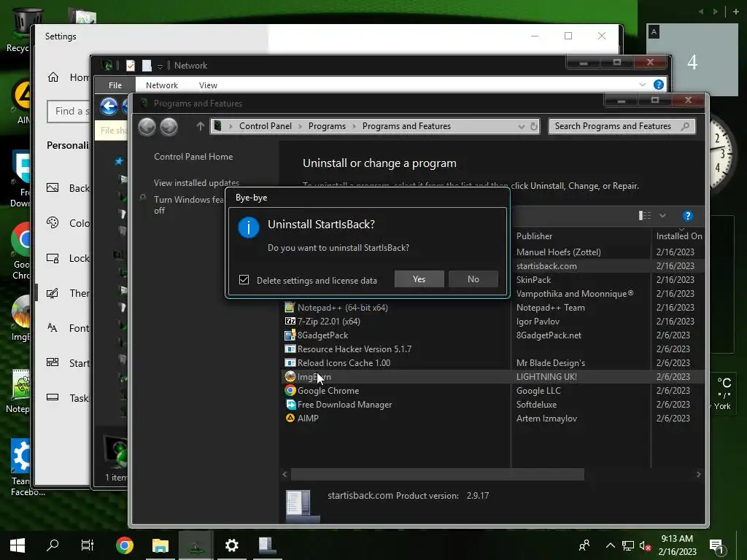The width and height of the screenshot is (747, 560).
Task: Click muted volume tray icon
Action: (x=645, y=545)
